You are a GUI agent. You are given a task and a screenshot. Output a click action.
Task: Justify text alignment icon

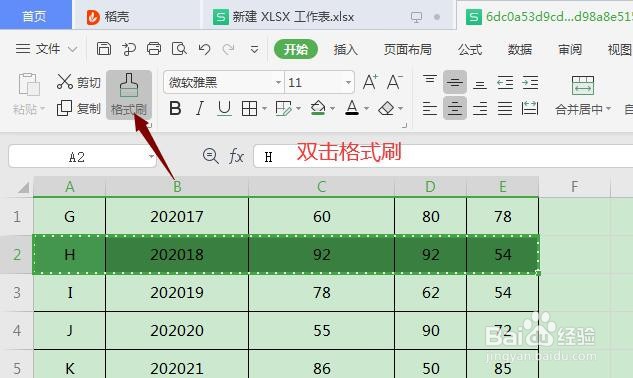coord(505,109)
